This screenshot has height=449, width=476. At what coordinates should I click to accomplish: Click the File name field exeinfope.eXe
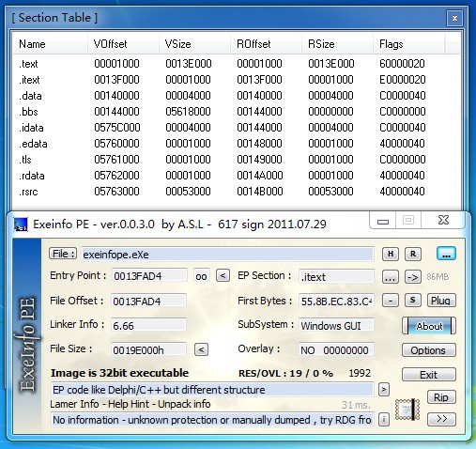pyautogui.click(x=227, y=255)
